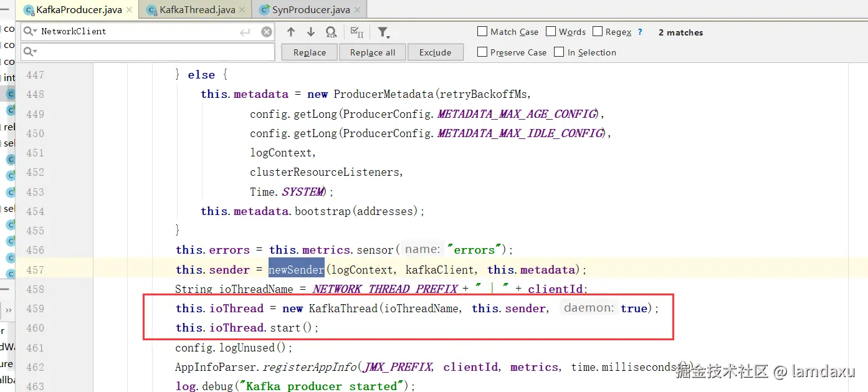Screen dimensions: 868x392
Task: Click the Replace button
Action: [310, 52]
